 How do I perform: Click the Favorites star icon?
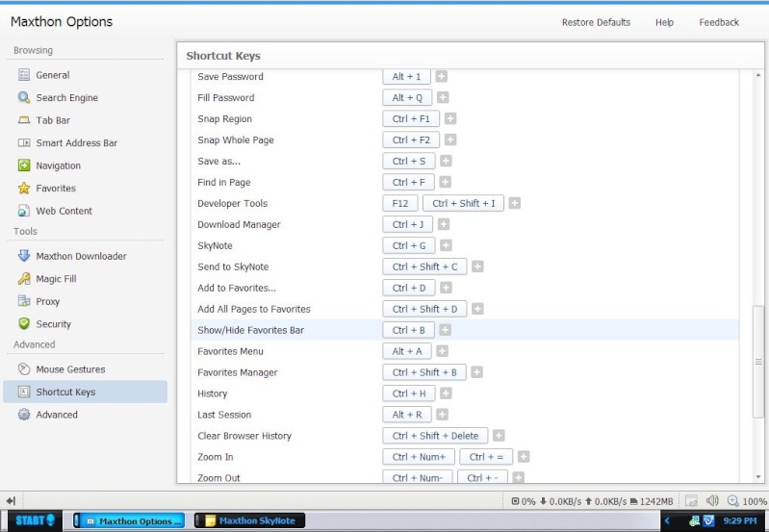[x=23, y=188]
